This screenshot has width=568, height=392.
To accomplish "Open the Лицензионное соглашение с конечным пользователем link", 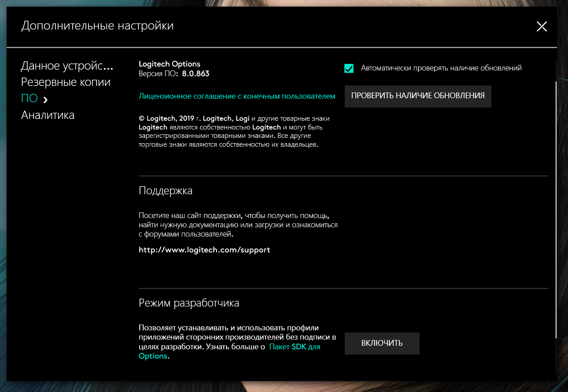I will click(x=237, y=96).
